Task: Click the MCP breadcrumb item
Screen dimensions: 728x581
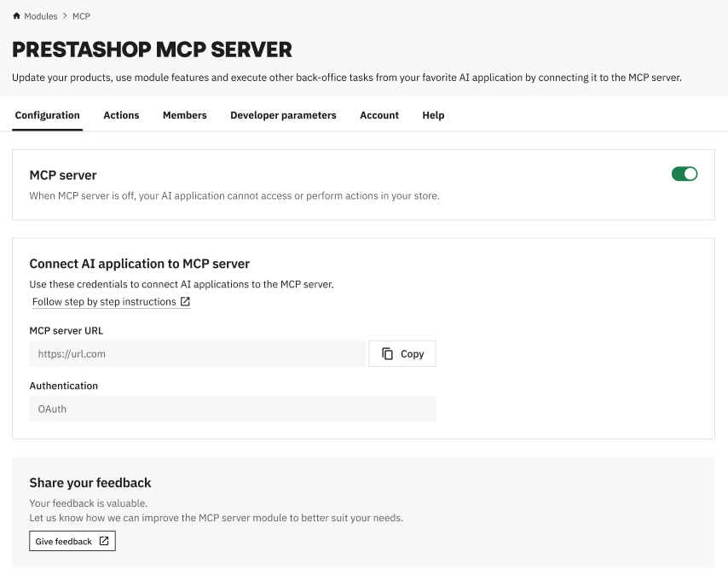Action: tap(81, 16)
